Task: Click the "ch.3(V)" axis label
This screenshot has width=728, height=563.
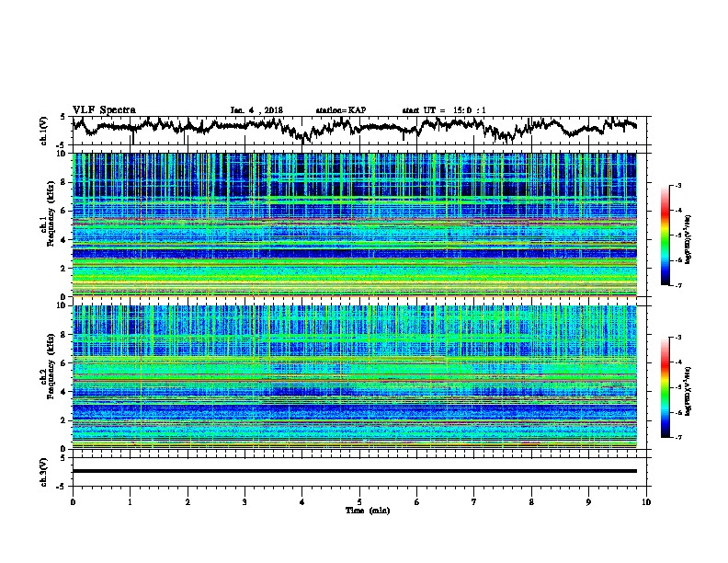Action: (x=44, y=472)
